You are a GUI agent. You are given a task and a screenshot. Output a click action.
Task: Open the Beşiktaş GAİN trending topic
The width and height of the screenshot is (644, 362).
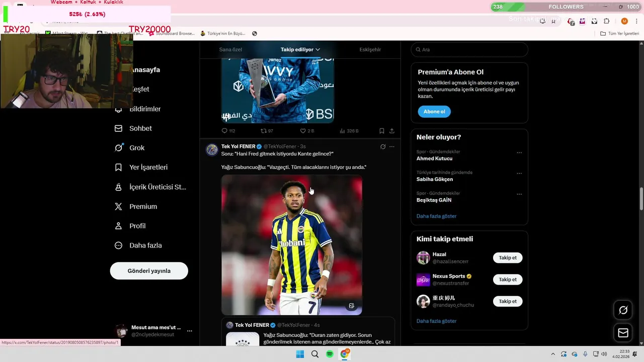pyautogui.click(x=434, y=200)
